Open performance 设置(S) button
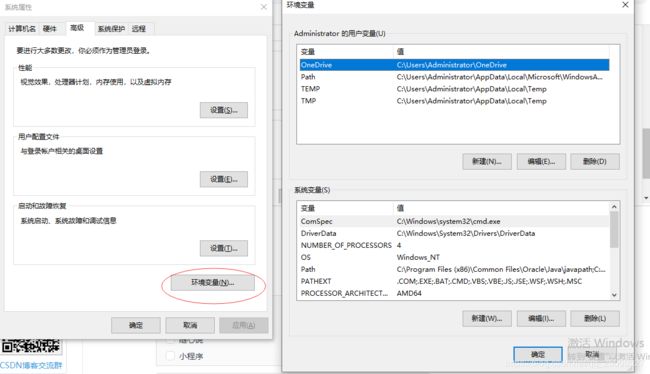The width and height of the screenshot is (650, 374). [x=223, y=110]
